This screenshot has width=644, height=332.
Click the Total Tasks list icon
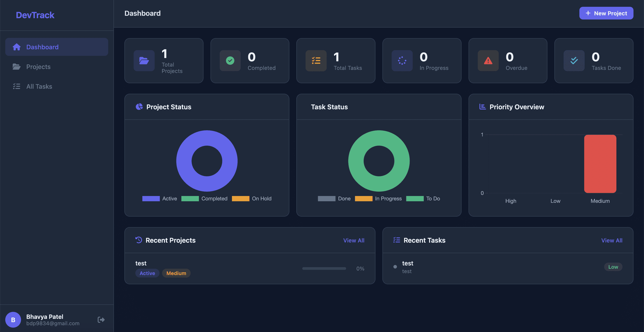(x=316, y=60)
